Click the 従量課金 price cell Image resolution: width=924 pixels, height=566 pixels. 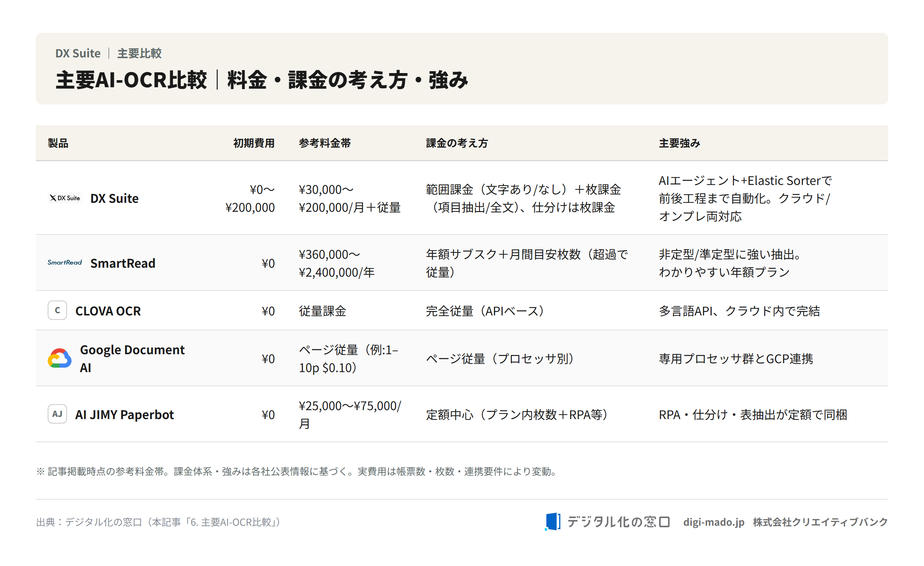click(322, 311)
